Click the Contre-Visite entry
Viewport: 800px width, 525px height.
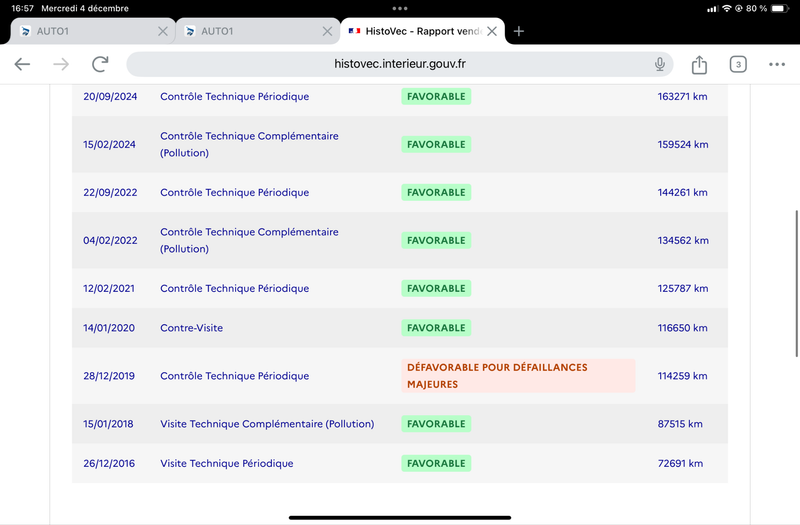point(191,328)
